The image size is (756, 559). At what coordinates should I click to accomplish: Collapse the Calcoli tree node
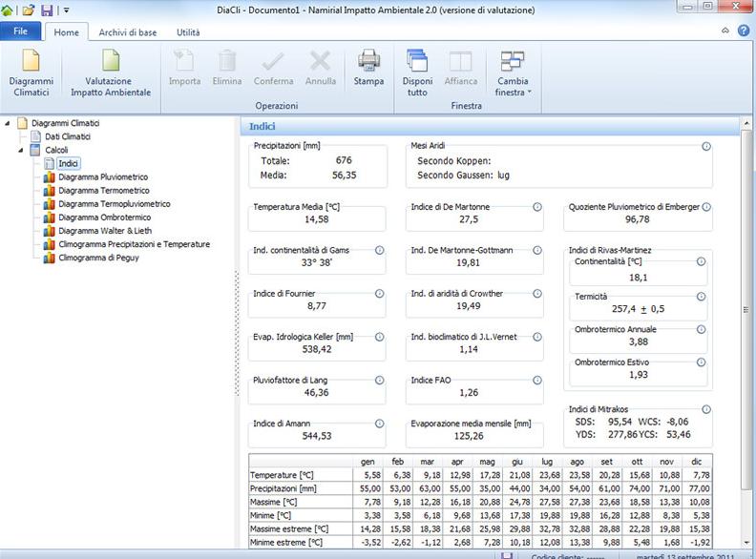[21, 150]
